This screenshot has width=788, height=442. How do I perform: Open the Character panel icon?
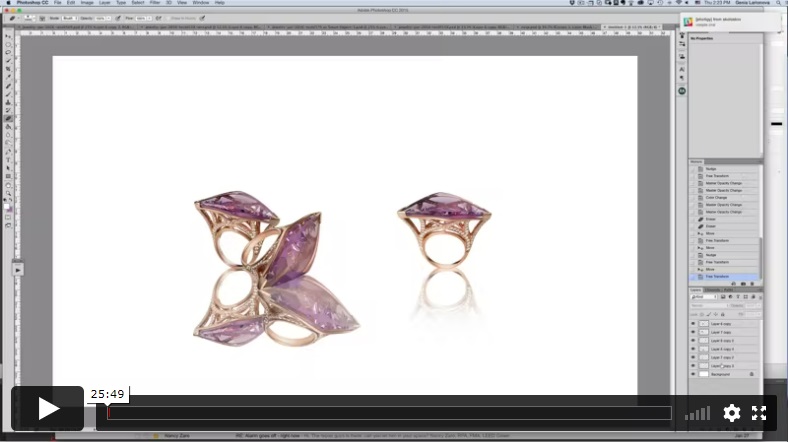(682, 69)
